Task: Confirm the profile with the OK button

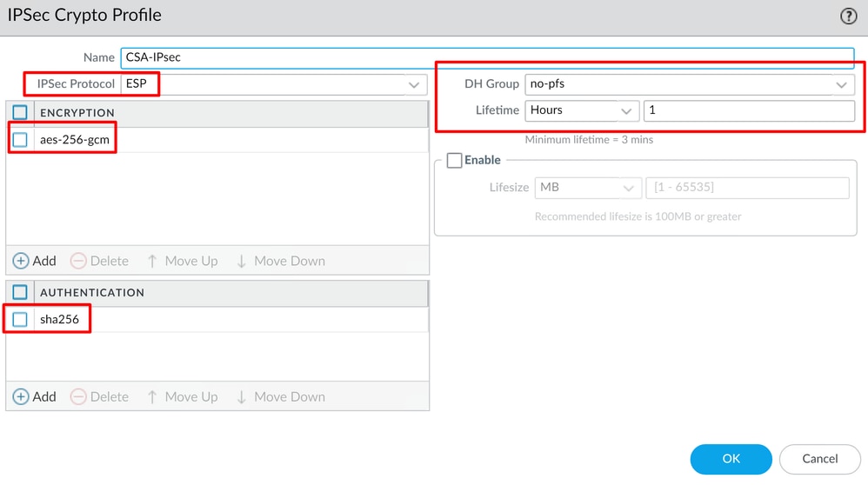Action: click(731, 459)
